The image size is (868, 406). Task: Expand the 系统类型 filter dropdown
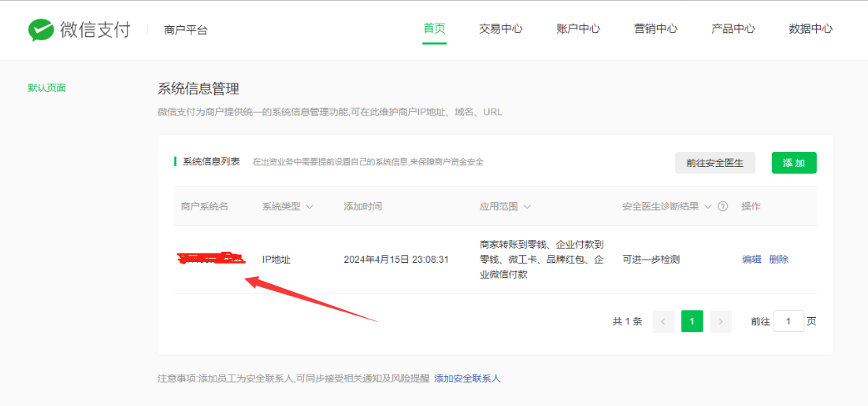310,207
